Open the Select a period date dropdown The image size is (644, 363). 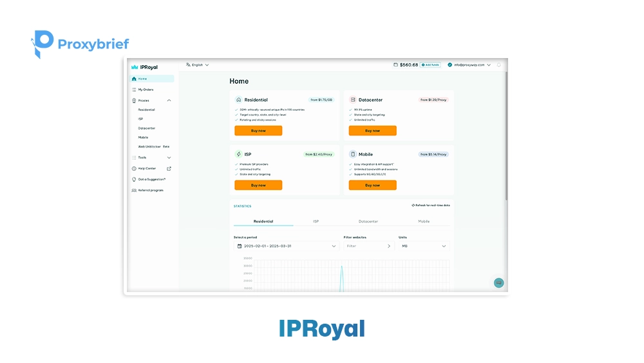tap(287, 246)
